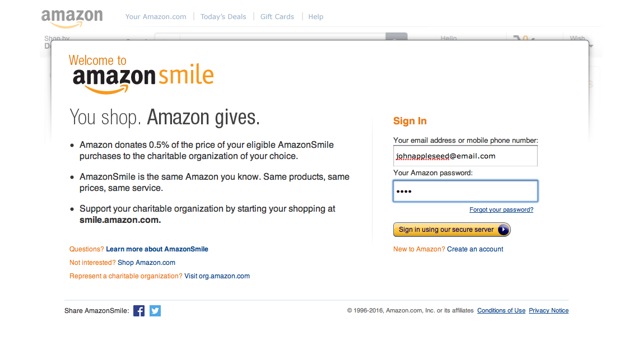The width and height of the screenshot is (628, 364).
Task: Sign in using our secure server
Action: click(x=452, y=230)
